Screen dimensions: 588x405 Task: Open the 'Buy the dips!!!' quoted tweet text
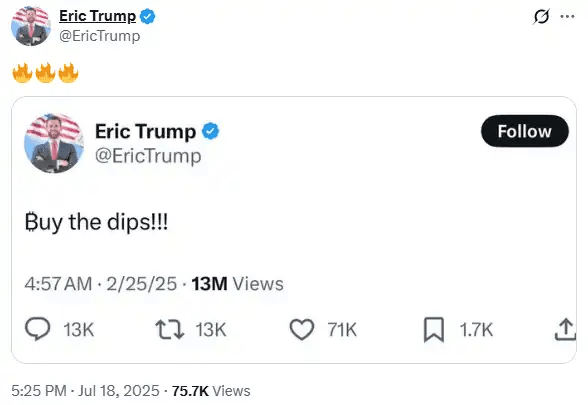[96, 222]
